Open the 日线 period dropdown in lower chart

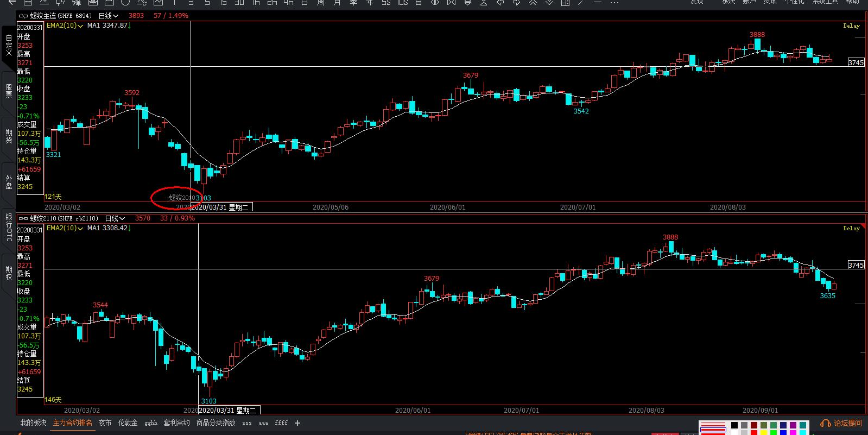coord(115,218)
